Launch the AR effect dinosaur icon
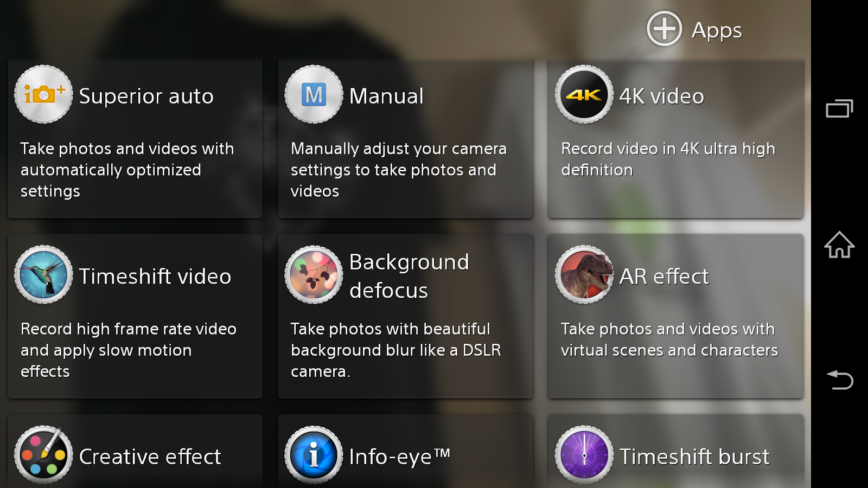 [x=584, y=274]
